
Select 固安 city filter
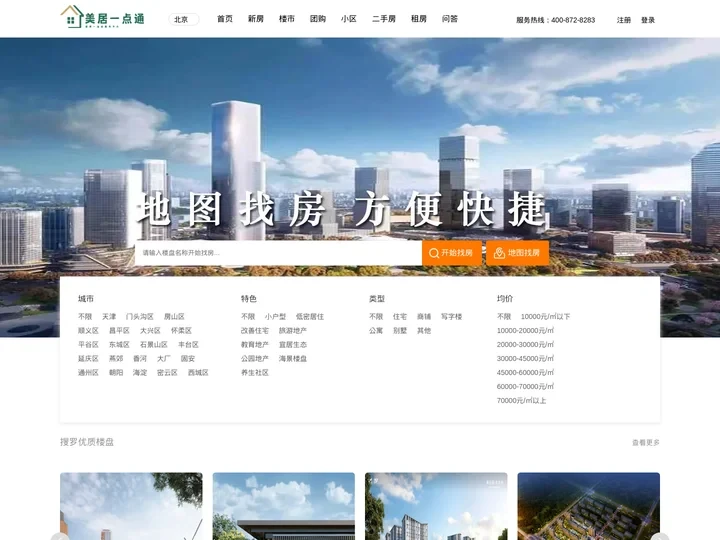tap(188, 359)
